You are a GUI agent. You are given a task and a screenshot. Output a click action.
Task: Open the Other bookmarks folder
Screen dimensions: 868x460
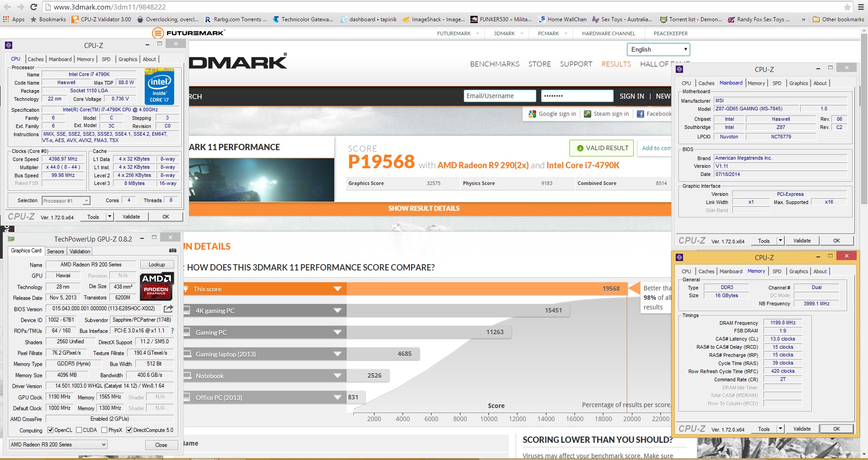click(x=838, y=19)
